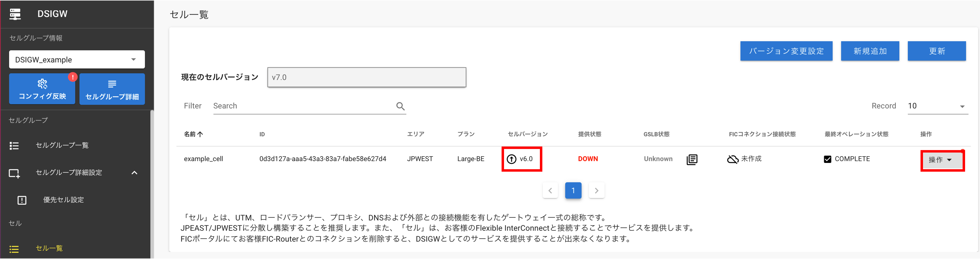Click the エリア column header
Screen dimensions: 980x259
tap(415, 134)
